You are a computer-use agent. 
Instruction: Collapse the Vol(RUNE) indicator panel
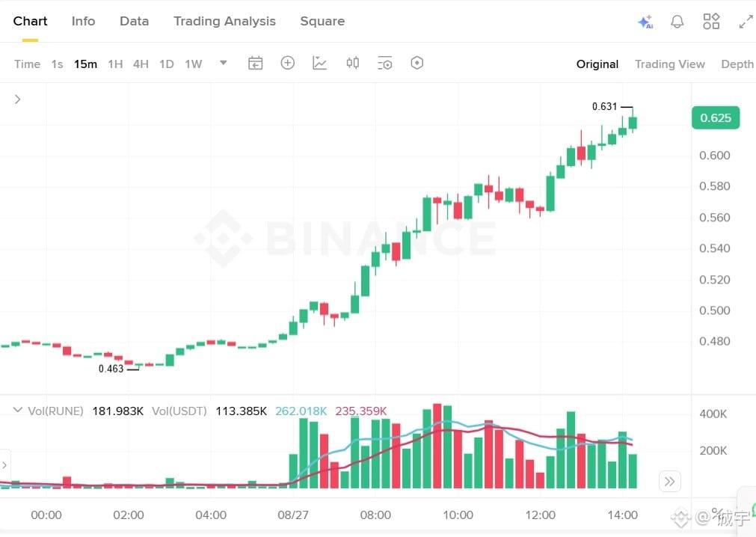click(x=17, y=410)
